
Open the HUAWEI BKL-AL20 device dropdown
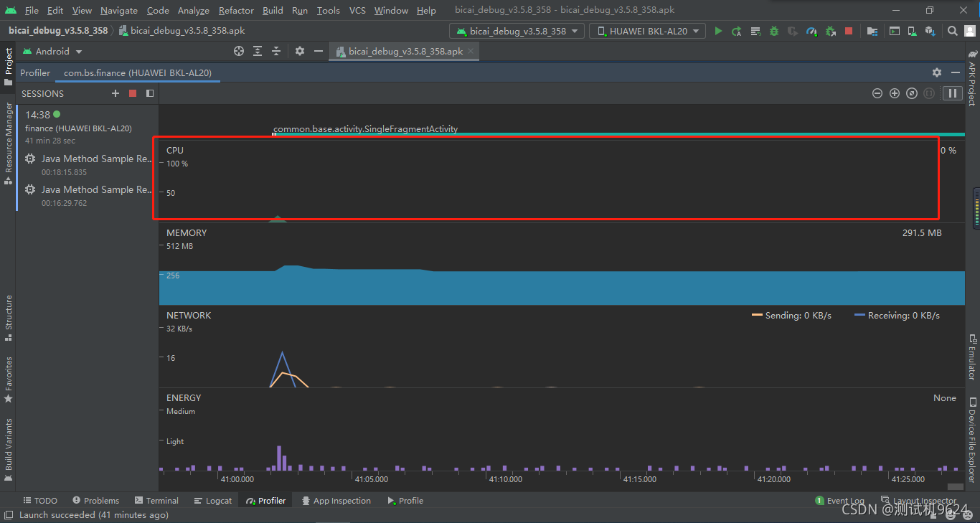coord(647,31)
